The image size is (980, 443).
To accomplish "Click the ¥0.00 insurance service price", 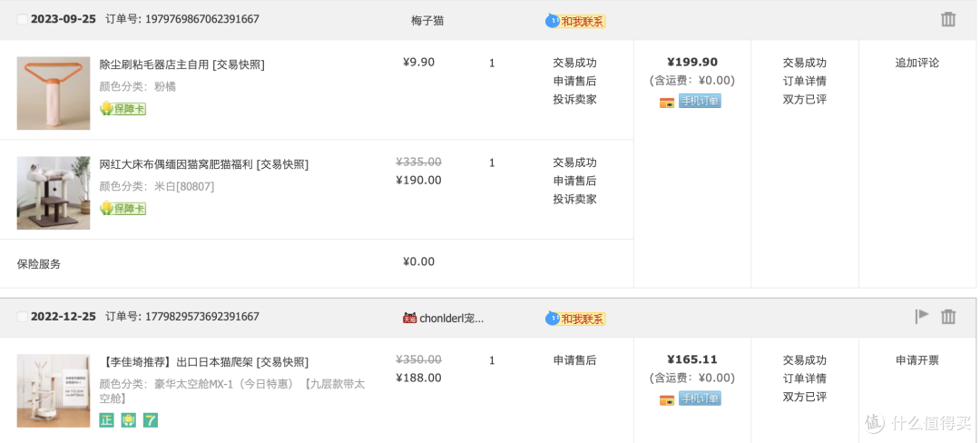I will [418, 261].
